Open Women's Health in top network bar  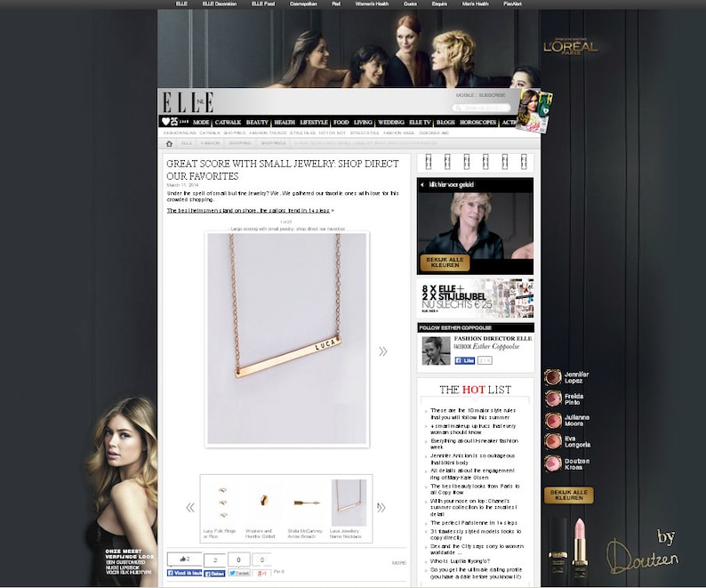click(x=372, y=4)
